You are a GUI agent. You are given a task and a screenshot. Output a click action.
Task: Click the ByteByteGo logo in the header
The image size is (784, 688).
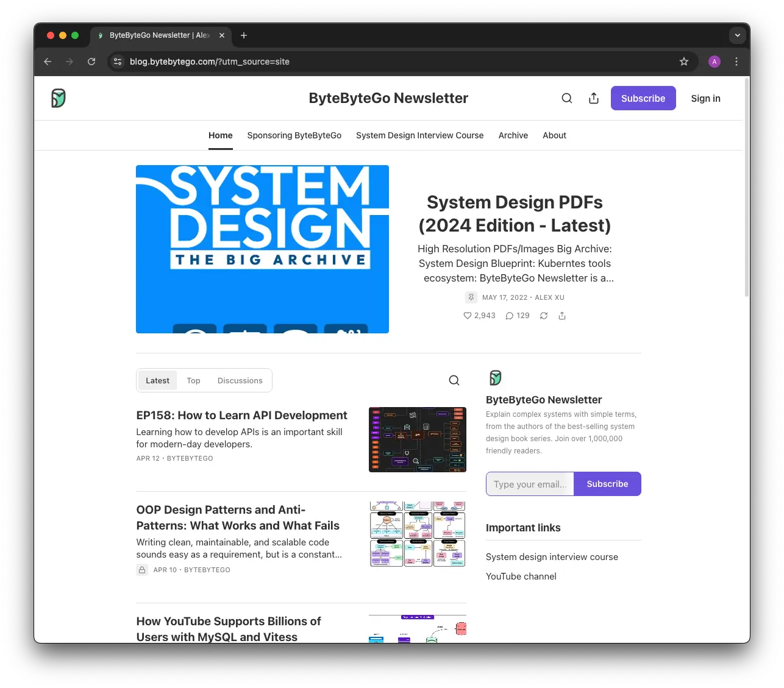pos(59,98)
